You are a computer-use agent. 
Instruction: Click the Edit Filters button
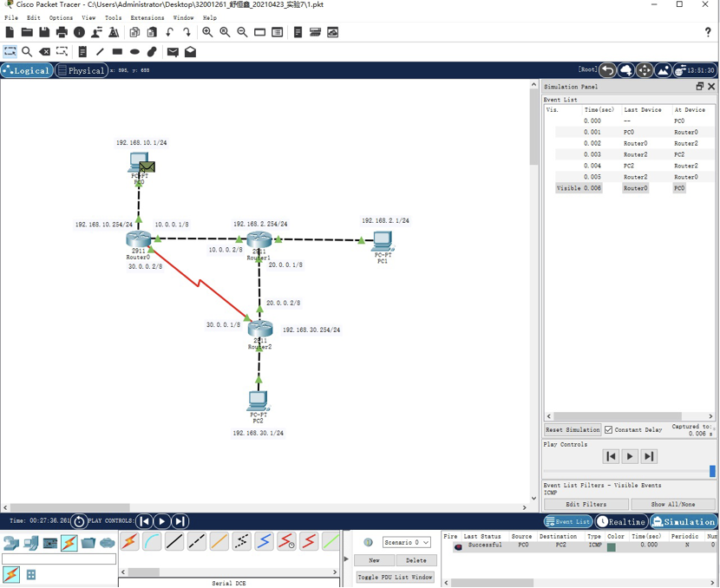click(586, 504)
